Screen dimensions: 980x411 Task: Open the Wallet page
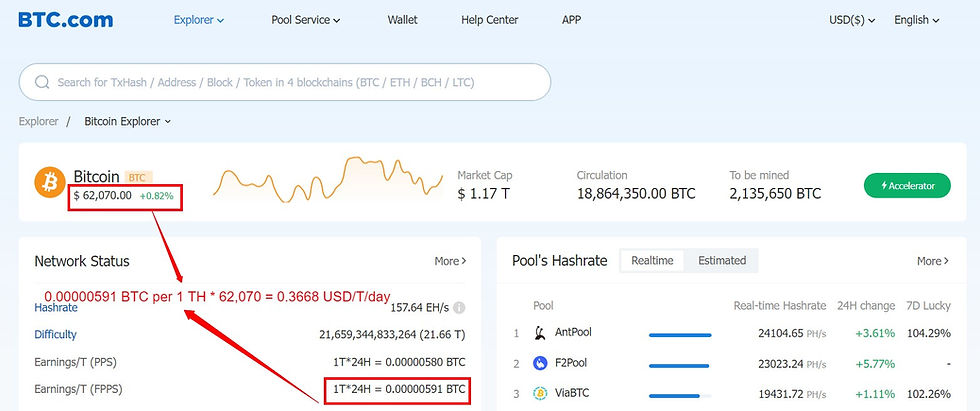[x=402, y=20]
